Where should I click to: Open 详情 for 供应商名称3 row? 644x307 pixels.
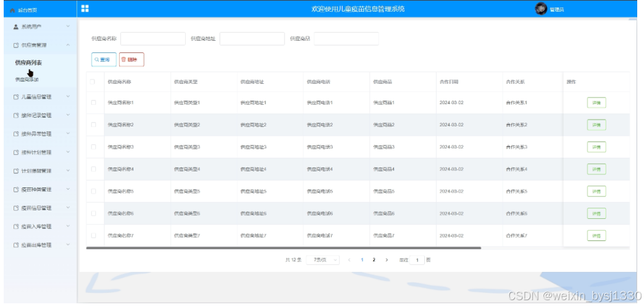[596, 147]
